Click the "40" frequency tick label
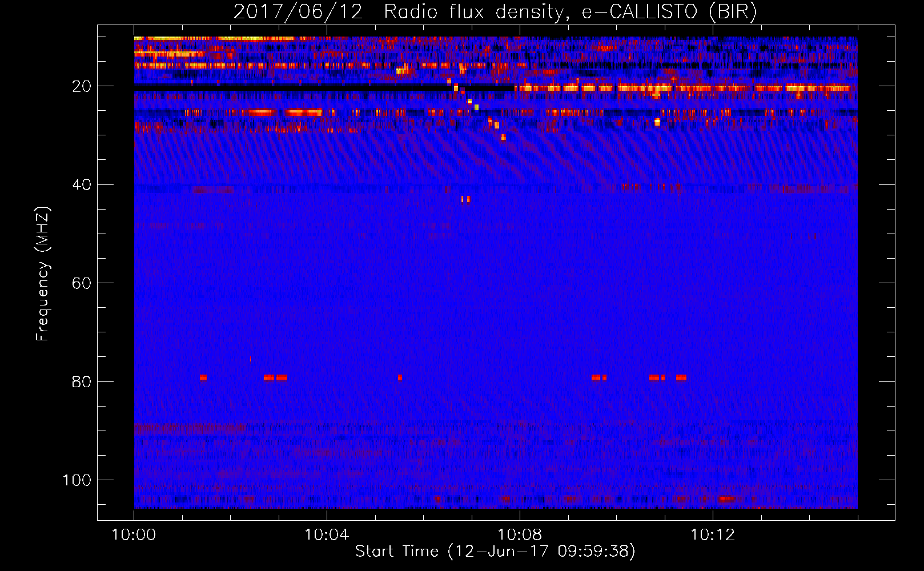This screenshot has width=924, height=571. [x=82, y=185]
